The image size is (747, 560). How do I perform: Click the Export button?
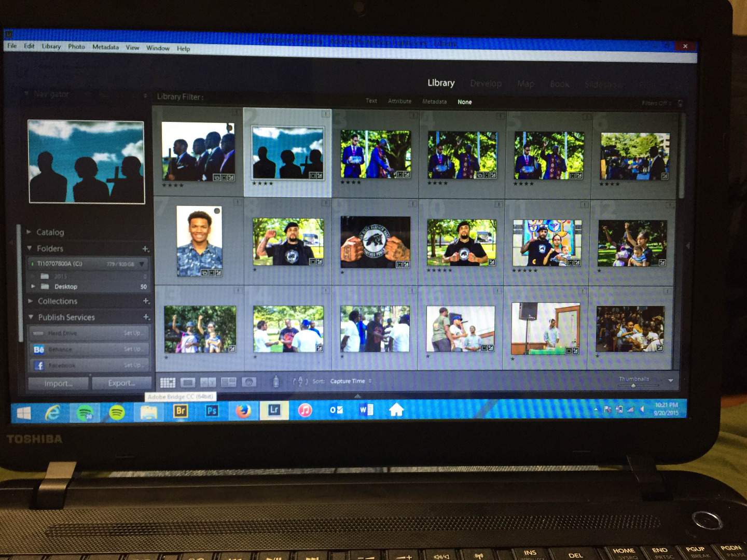pyautogui.click(x=122, y=383)
